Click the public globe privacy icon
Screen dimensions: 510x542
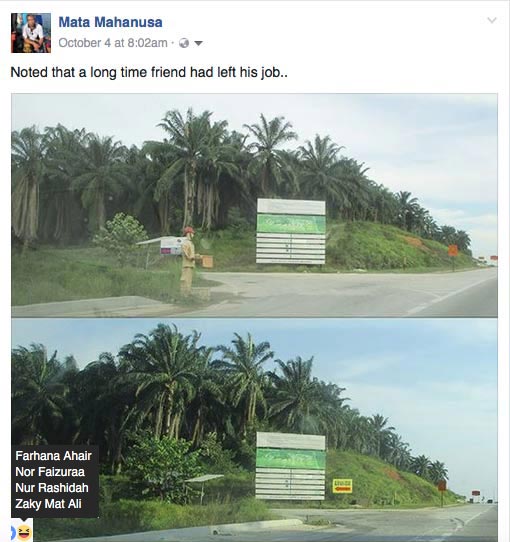tap(184, 43)
